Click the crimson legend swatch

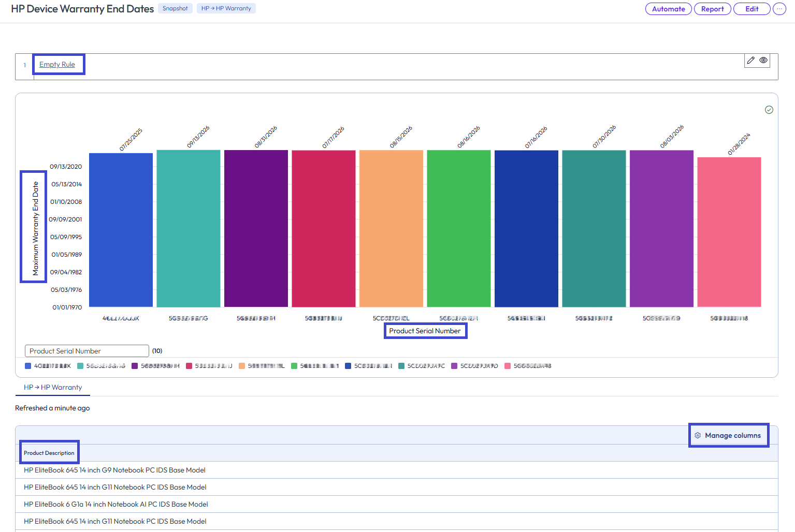tap(189, 366)
